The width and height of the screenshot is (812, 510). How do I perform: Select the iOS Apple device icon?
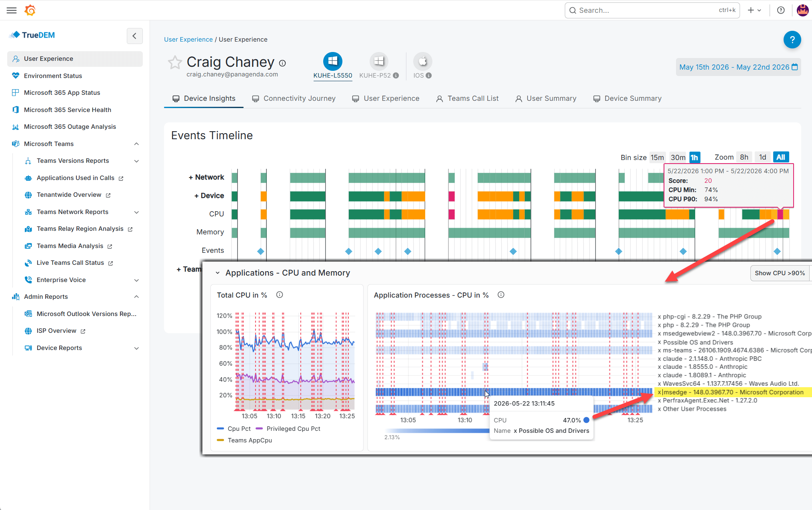[x=422, y=61]
